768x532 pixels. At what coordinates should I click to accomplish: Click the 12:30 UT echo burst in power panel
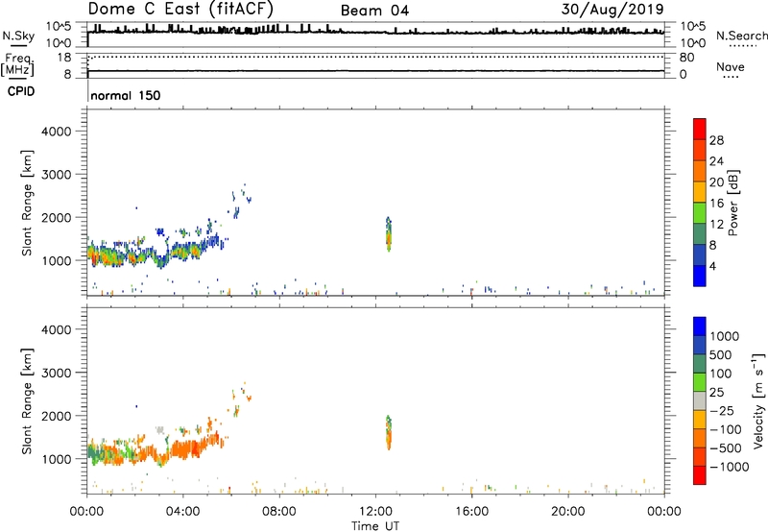[x=389, y=234]
